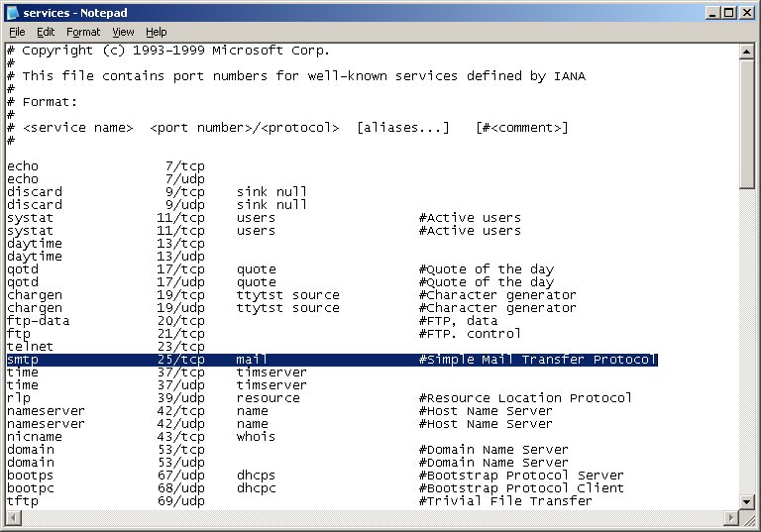
Task: Click the vertical scrollbar thumb
Action: (x=747, y=124)
